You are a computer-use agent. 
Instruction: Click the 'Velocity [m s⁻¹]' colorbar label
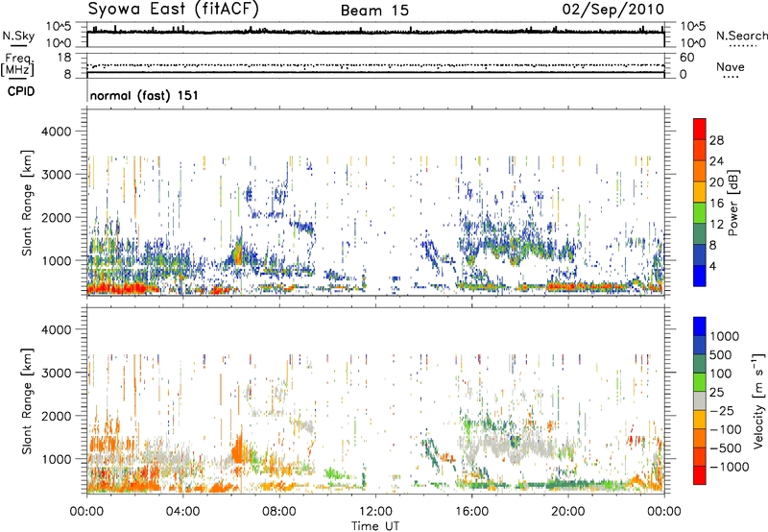click(758, 400)
